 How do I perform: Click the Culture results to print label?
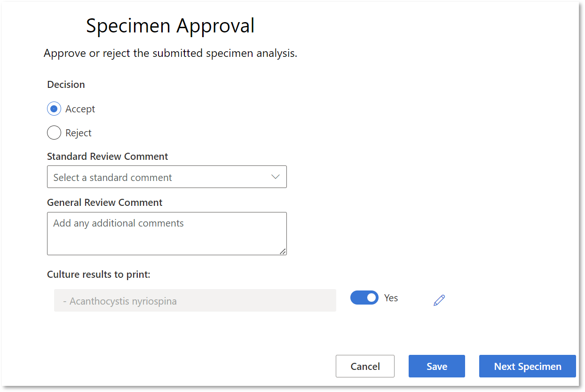[x=99, y=274]
